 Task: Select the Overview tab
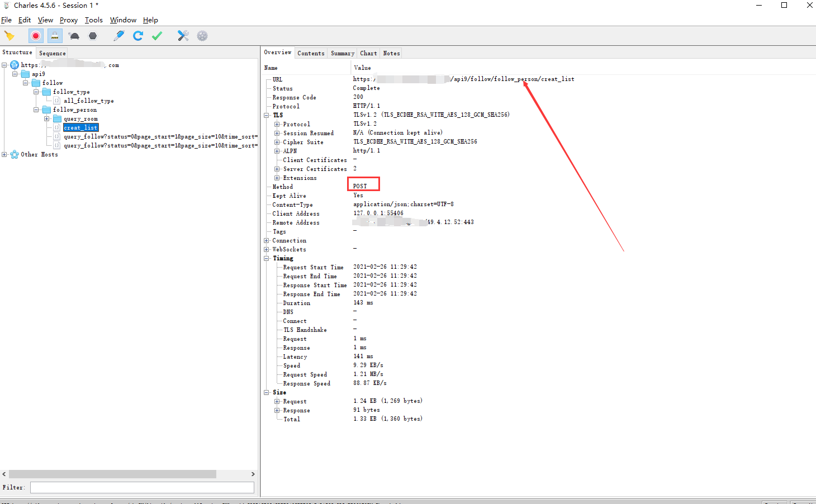click(x=278, y=53)
